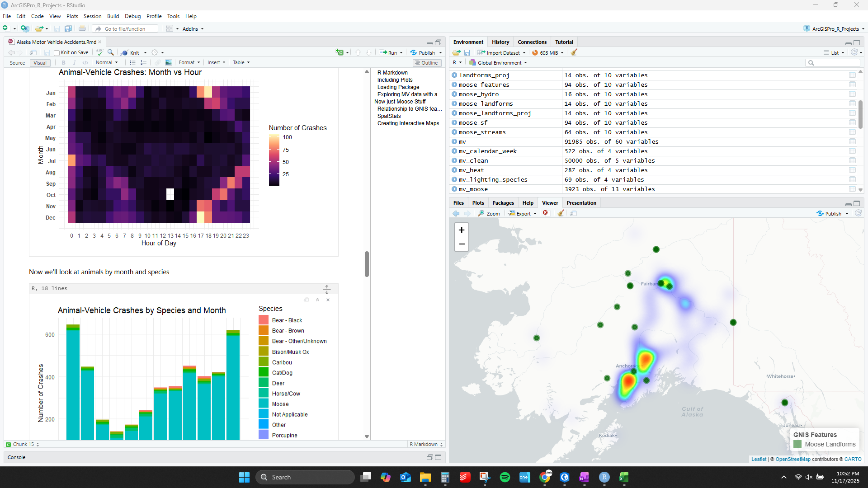Image resolution: width=868 pixels, height=488 pixels.
Task: Switch editor to Source mode
Action: pos(18,63)
